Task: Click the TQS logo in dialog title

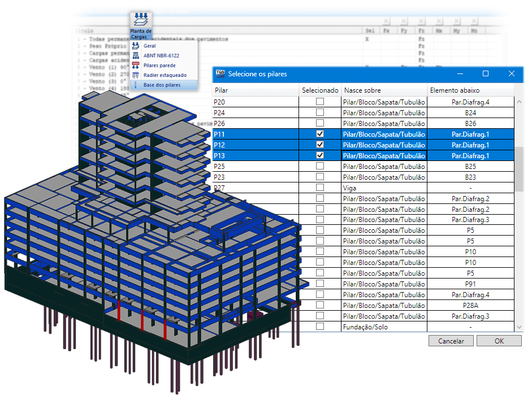Action: point(220,73)
